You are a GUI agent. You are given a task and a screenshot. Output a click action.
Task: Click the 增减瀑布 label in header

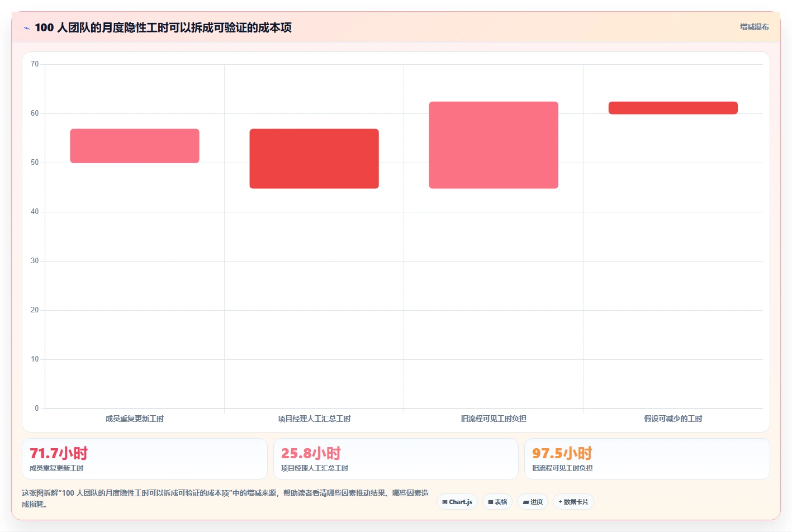pyautogui.click(x=754, y=27)
